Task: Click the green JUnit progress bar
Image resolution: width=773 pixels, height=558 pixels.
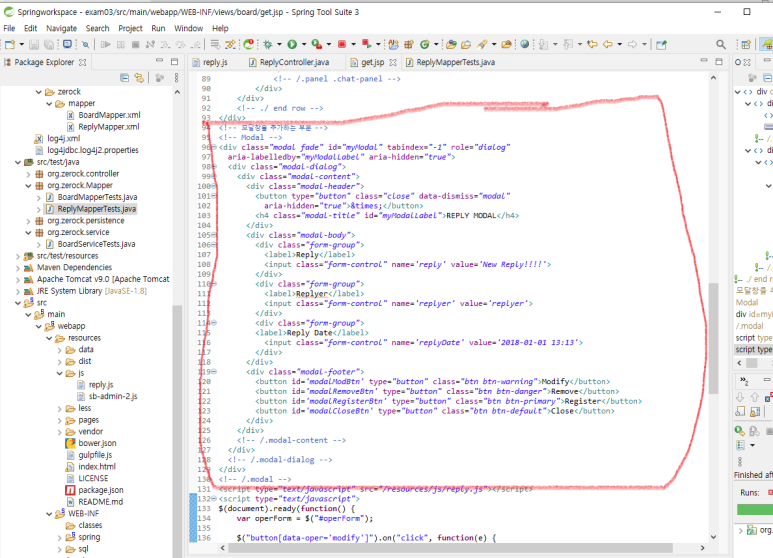Action: click(755, 510)
